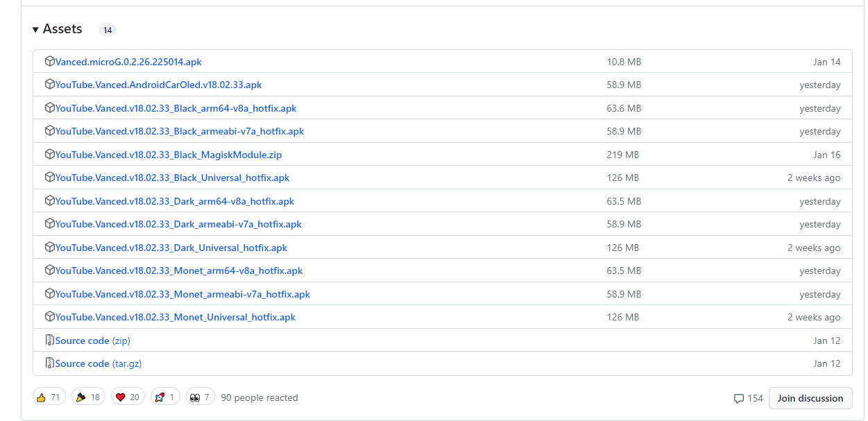Click package icon beside AndroidCarOled apk

coord(50,85)
